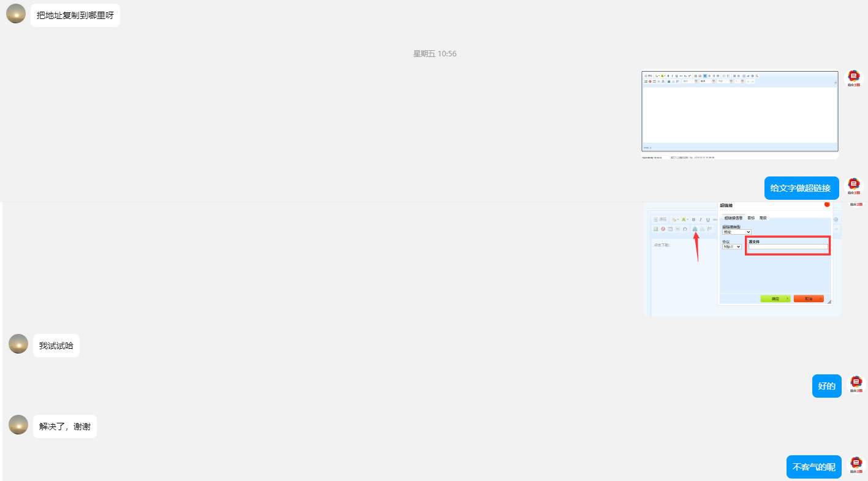This screenshot has width=868, height=481.
Task: Open the sunset avatar beside 我试试哈
Action: (18, 344)
